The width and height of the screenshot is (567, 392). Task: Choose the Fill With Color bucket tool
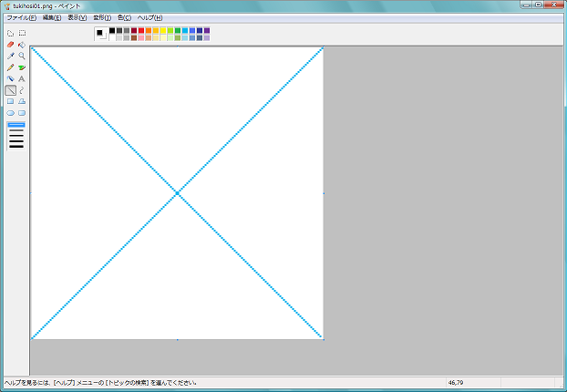coord(22,45)
